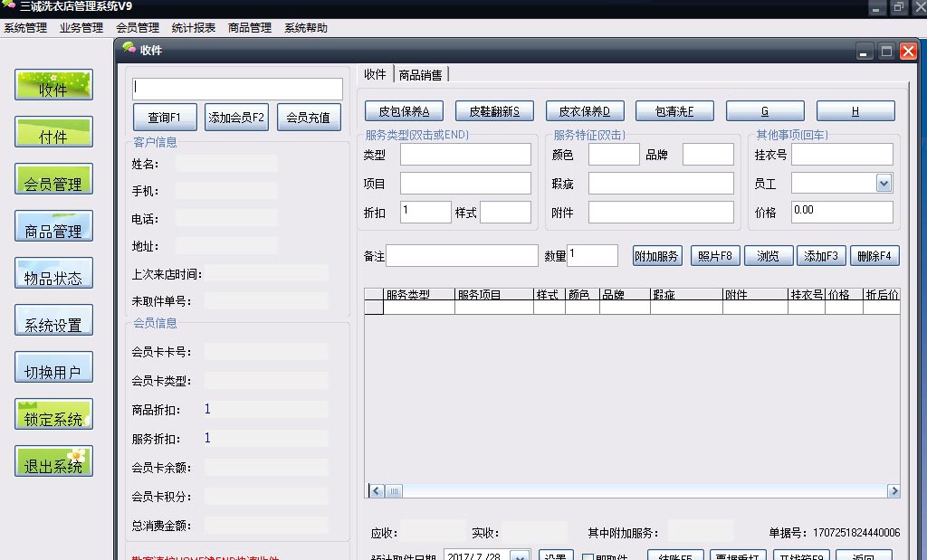Viewport: 927px width, 560px height.
Task: Enable the 即取件 checkbox
Action: tap(587, 555)
